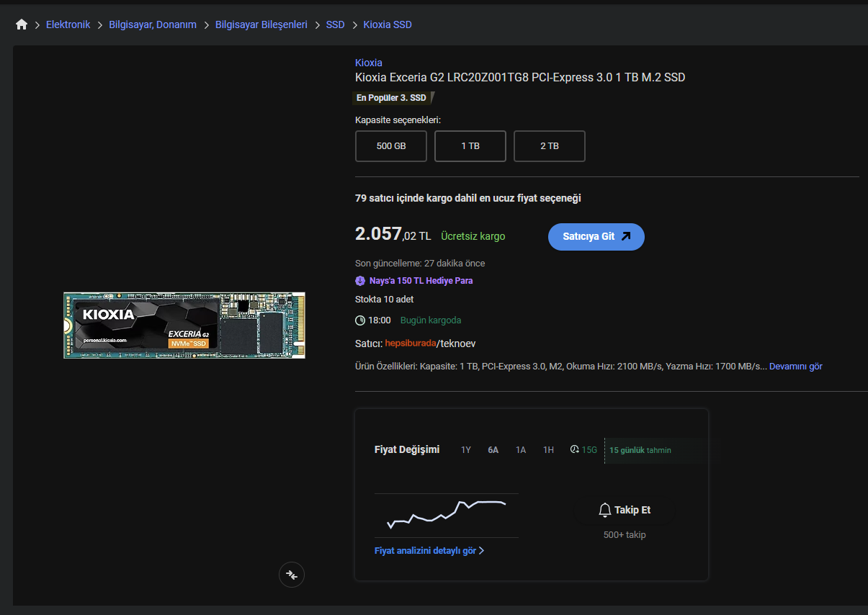
Task: Open the Elektronik breadcrumb link
Action: point(68,24)
